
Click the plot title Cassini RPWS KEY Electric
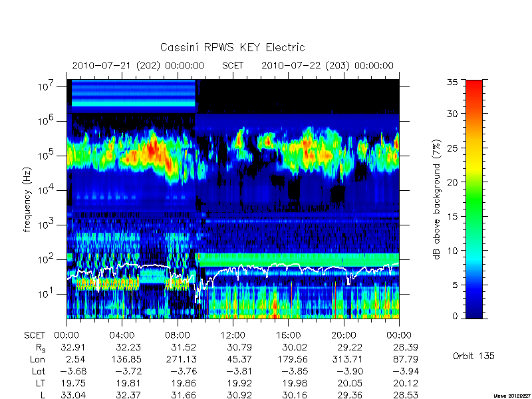[232, 47]
